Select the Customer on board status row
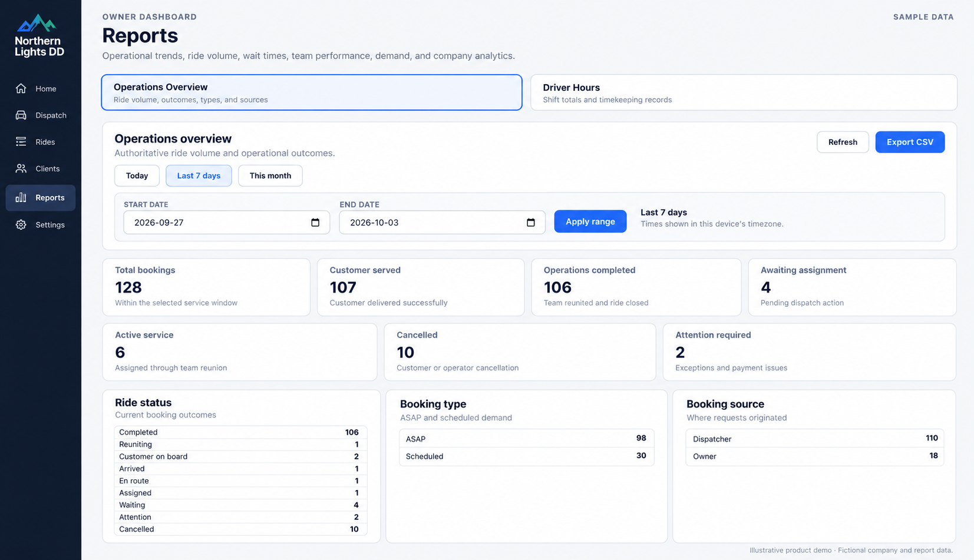 [240, 456]
